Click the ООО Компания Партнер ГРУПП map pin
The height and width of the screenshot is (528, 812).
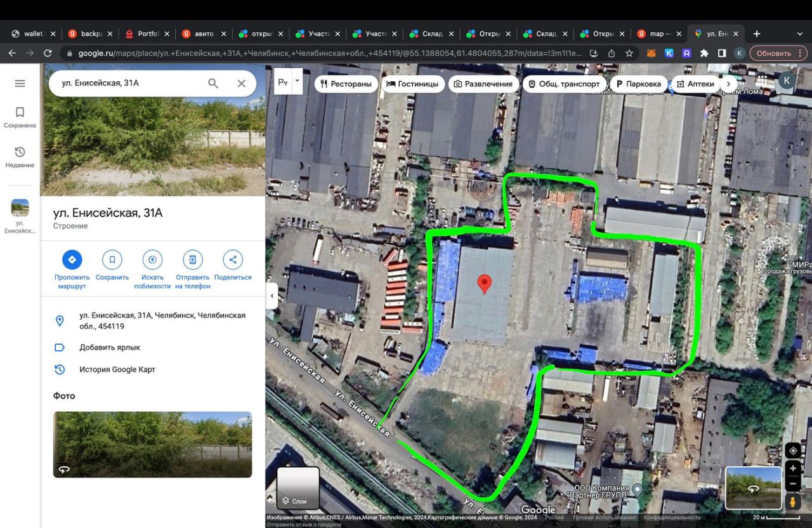click(638, 489)
